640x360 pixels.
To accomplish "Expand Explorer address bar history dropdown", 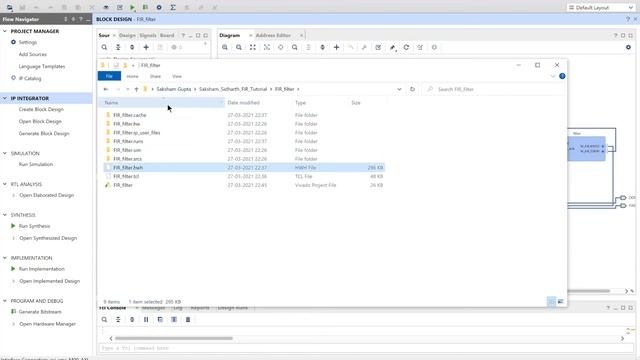I will click(399, 89).
